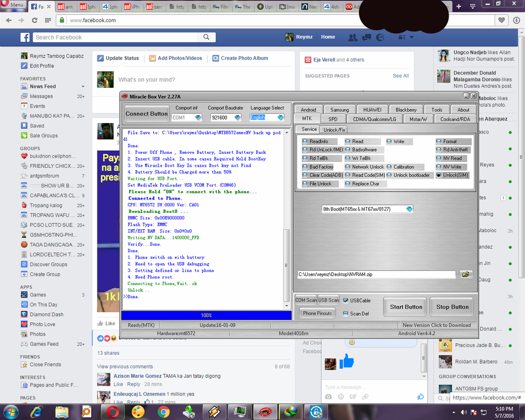Open Google Chrome from the taskbar
Viewport: 525px width, 420px height.
(164, 412)
